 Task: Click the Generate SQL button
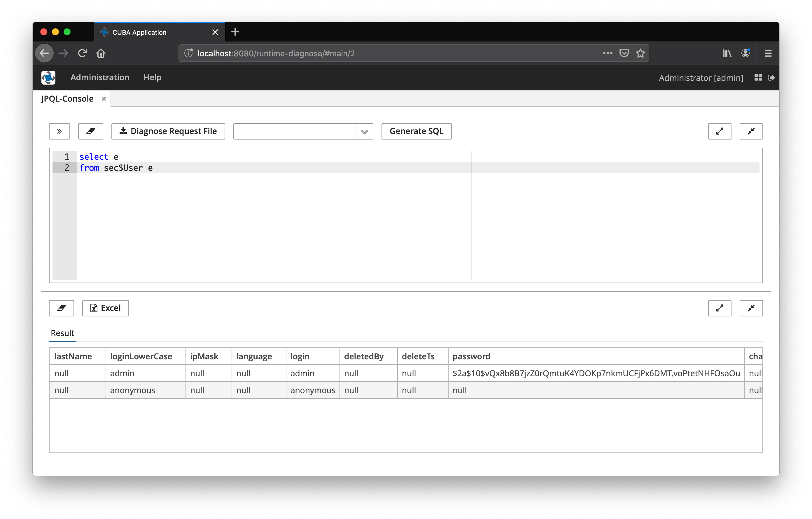tap(416, 131)
